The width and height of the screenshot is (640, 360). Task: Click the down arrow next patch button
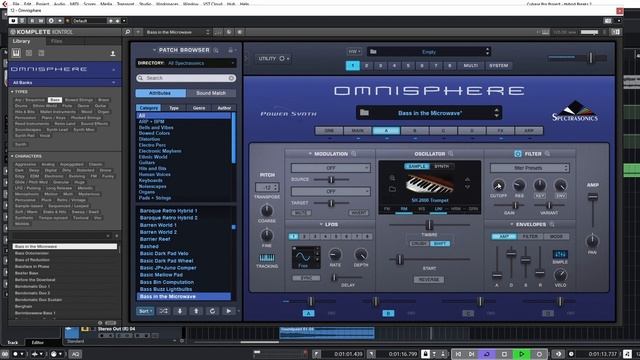180,311
